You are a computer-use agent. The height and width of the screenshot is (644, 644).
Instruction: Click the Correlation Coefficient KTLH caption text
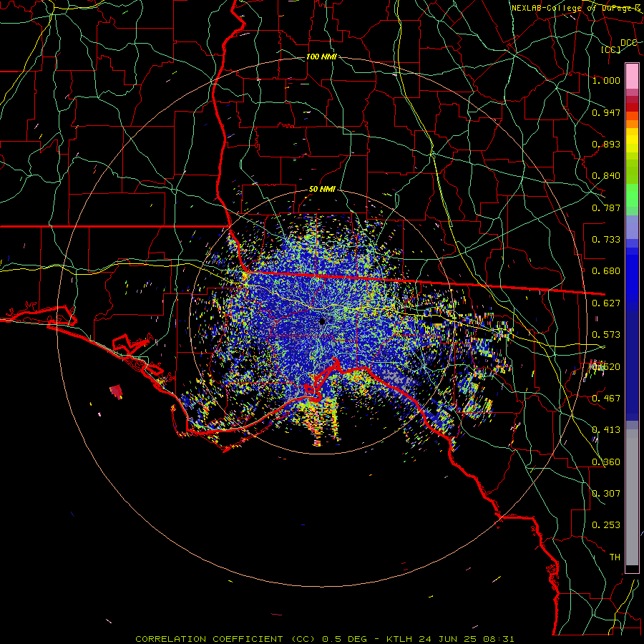click(324, 639)
